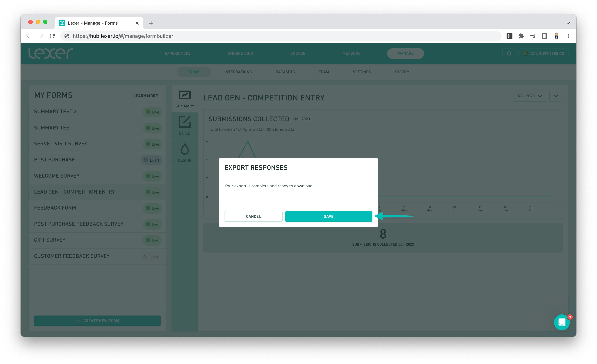597x364 pixels.
Task: Select the Design droplet icon
Action: click(x=185, y=149)
